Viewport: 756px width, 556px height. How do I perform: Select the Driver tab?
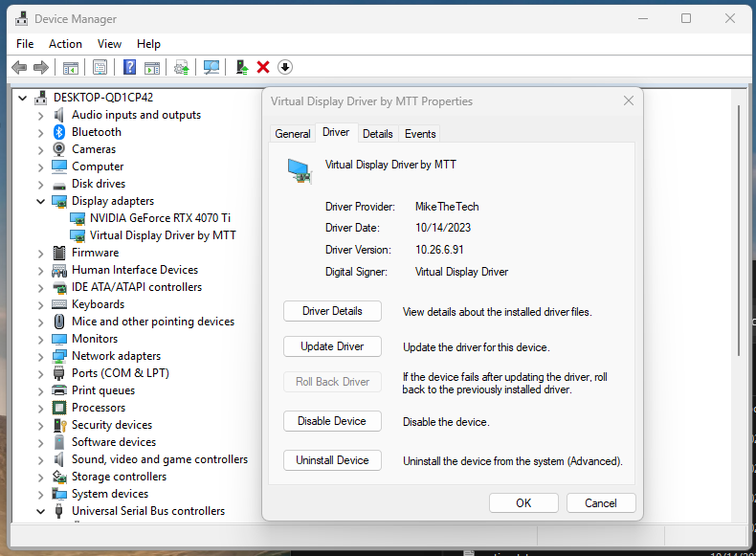(336, 132)
